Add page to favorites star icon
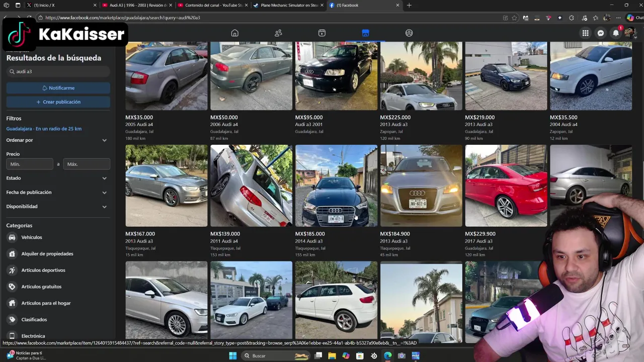The height and width of the screenshot is (362, 644). pos(514,18)
